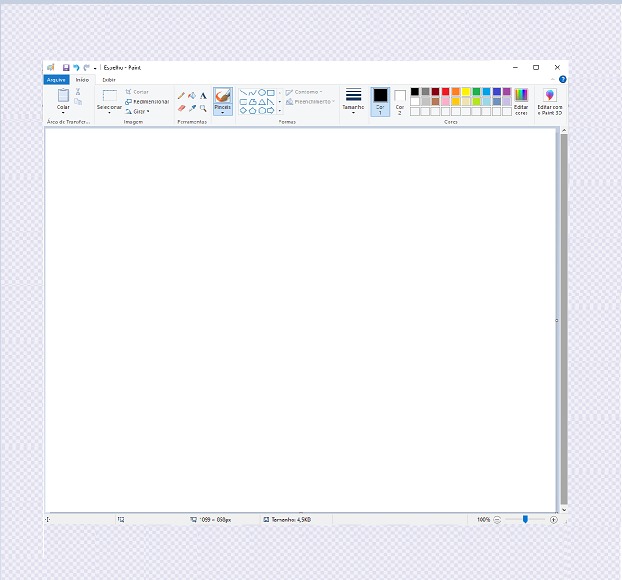Select Cor 2 as active color
The height and width of the screenshot is (580, 622).
click(400, 100)
